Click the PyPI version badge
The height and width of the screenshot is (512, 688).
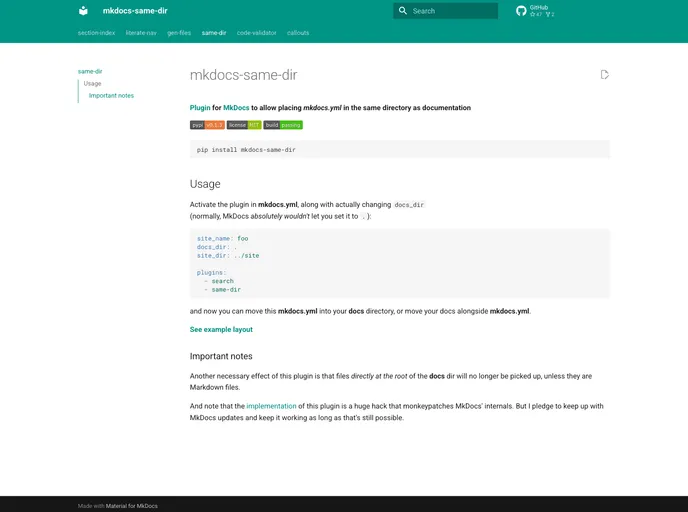point(207,125)
